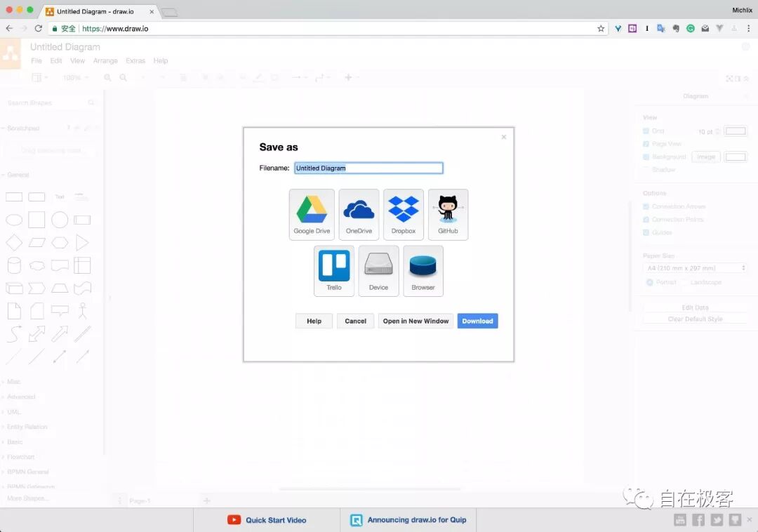
Task: Go back in browser history
Action: [x=9, y=29]
